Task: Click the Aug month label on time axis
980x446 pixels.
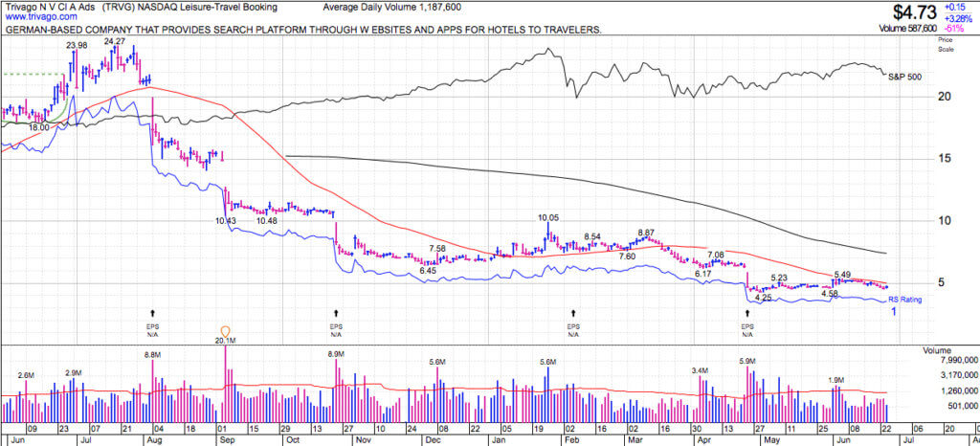Action: 154,439
